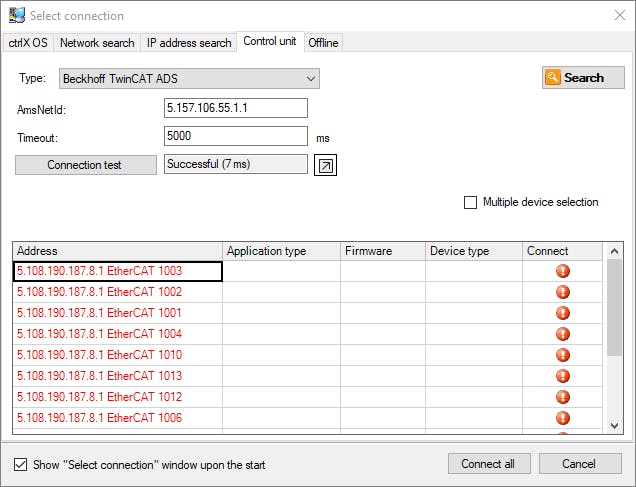Enable Multiple device selection checkbox
The width and height of the screenshot is (636, 487).
click(x=471, y=202)
